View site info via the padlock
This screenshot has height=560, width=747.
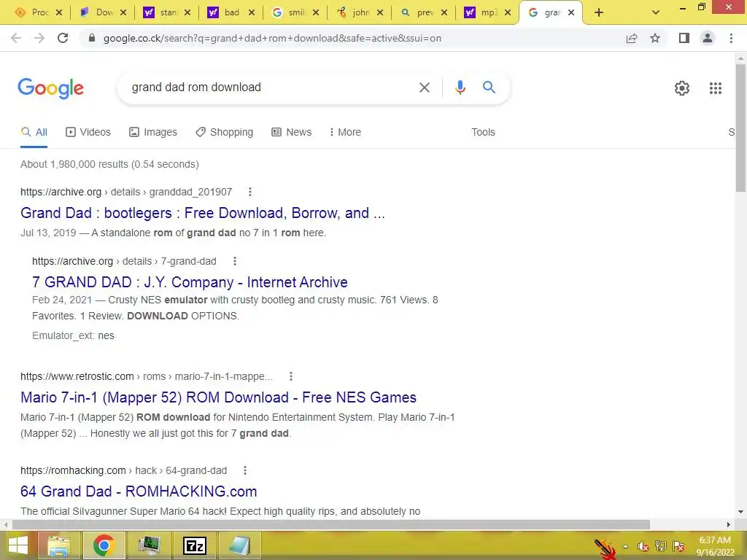92,38
